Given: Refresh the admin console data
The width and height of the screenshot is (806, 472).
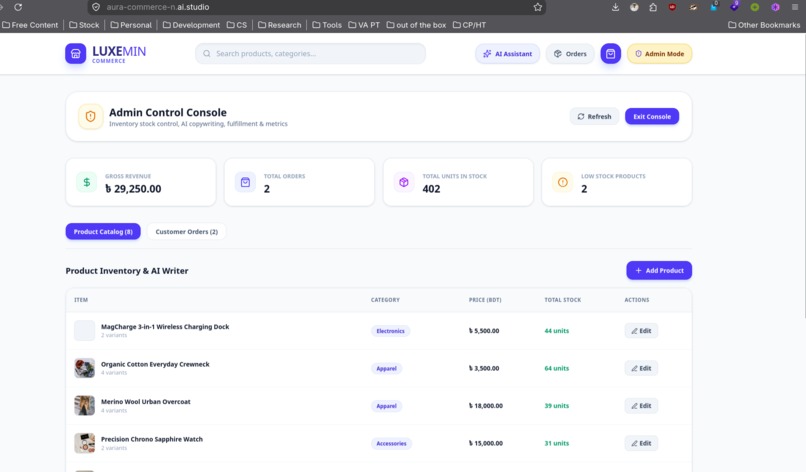Looking at the screenshot, I should point(594,116).
